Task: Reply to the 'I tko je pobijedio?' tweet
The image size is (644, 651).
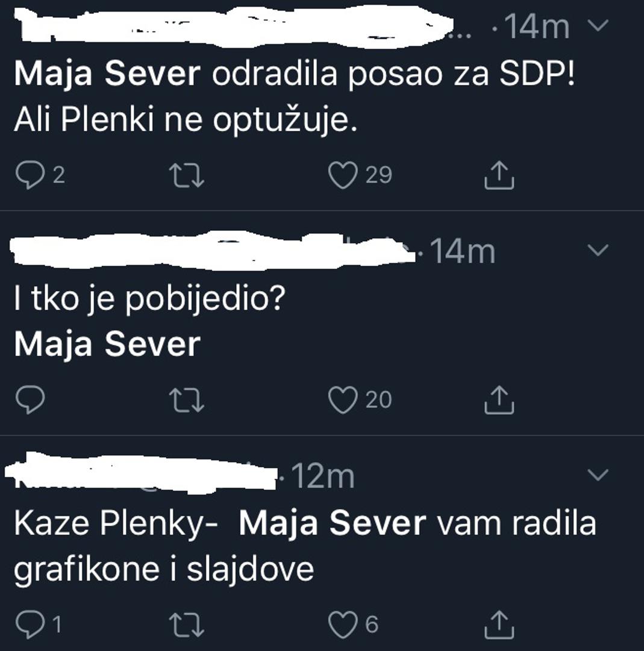Action: pos(28,400)
